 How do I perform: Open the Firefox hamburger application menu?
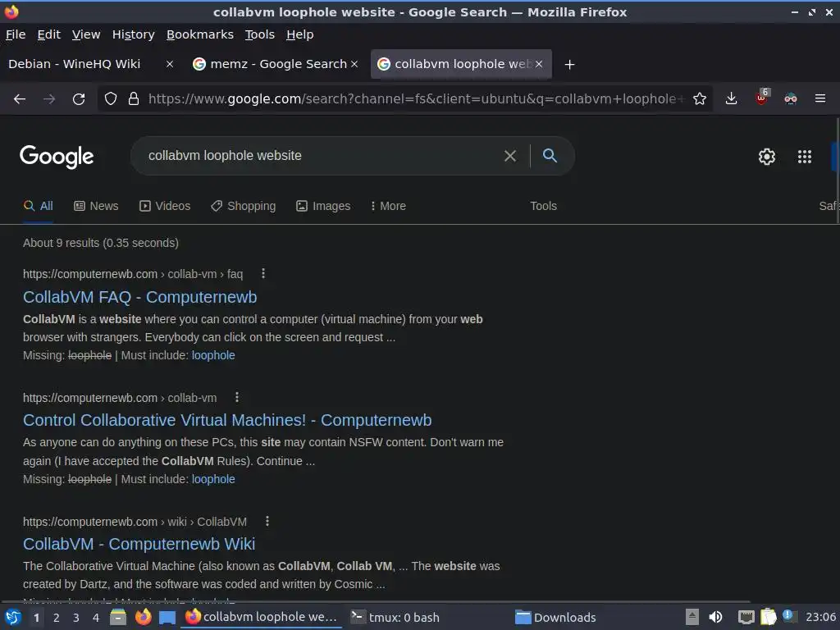coord(820,98)
